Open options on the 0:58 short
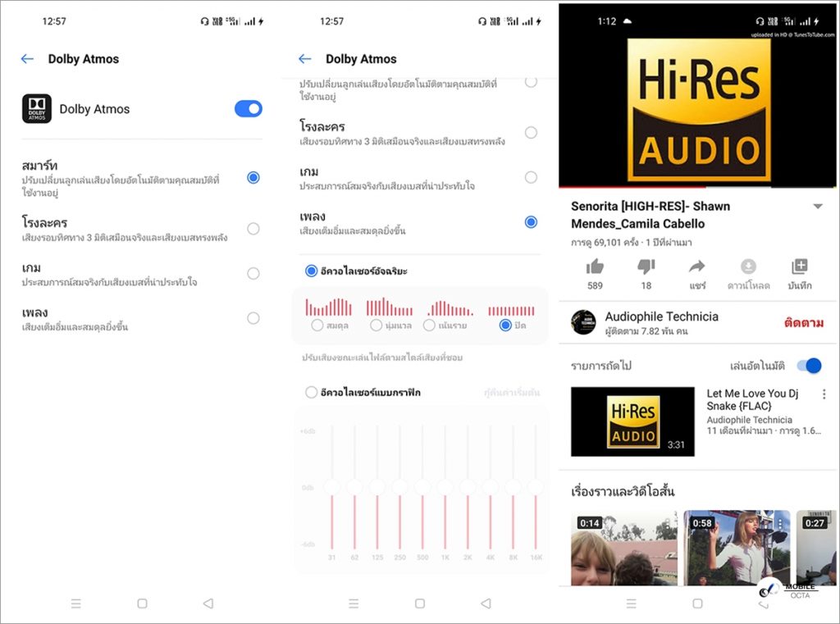Viewport: 840px width, 624px height. (x=780, y=523)
